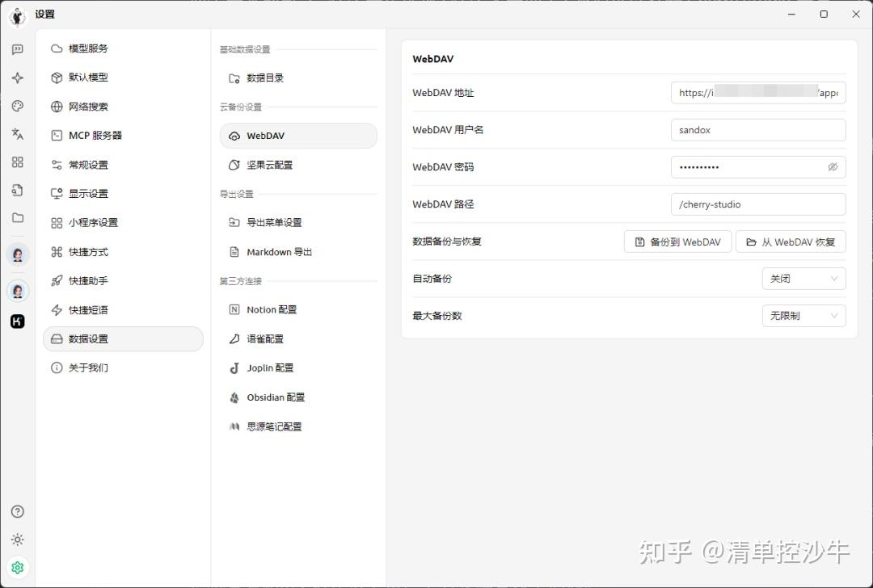Open the help question mark icon
The height and width of the screenshot is (588, 873).
17,511
